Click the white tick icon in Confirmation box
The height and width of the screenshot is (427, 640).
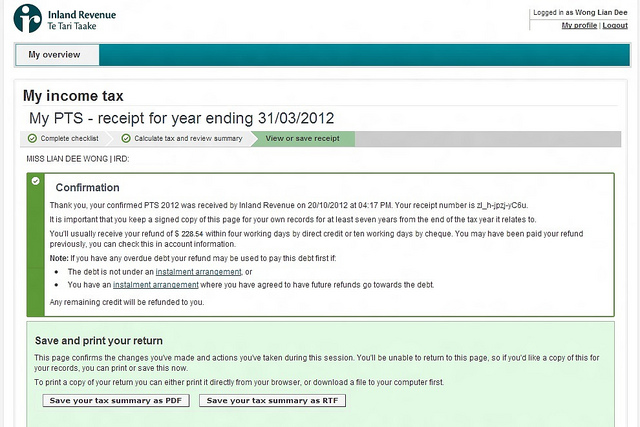[36, 181]
